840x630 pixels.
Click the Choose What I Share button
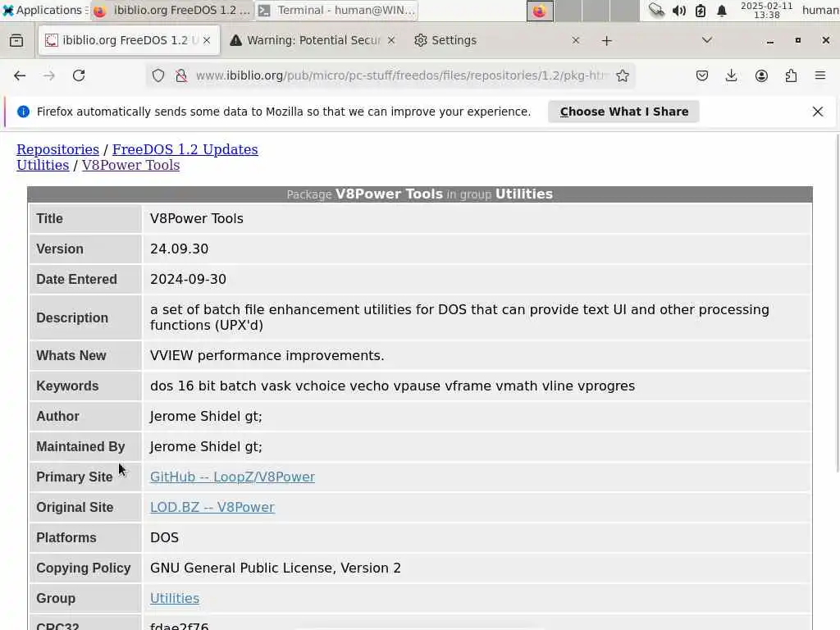[x=623, y=112]
